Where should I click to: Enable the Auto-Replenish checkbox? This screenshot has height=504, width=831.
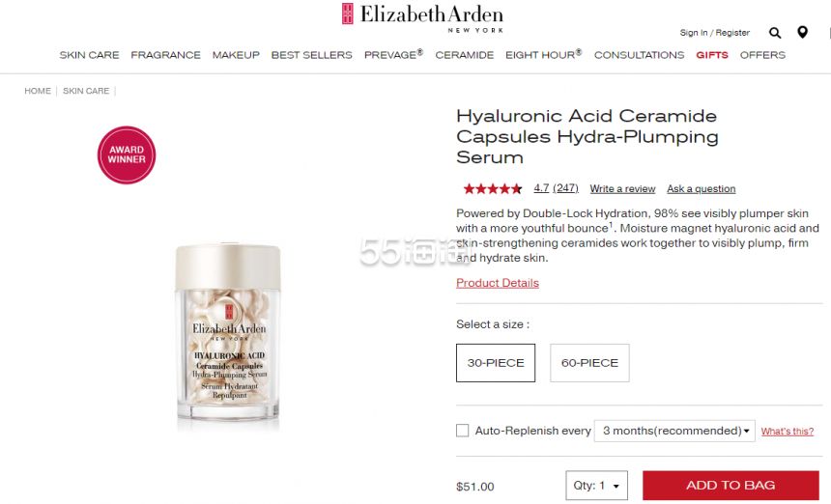462,431
